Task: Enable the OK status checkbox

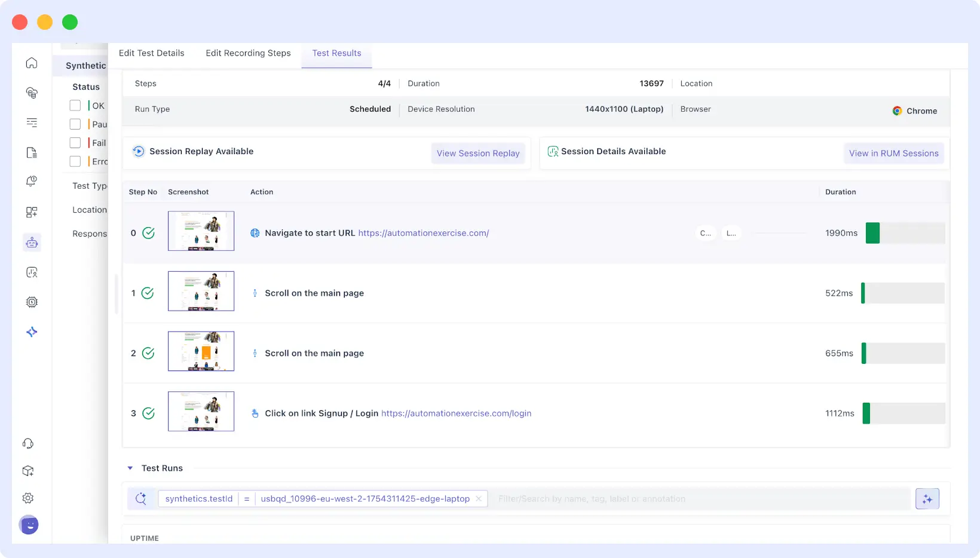Action: click(x=75, y=105)
